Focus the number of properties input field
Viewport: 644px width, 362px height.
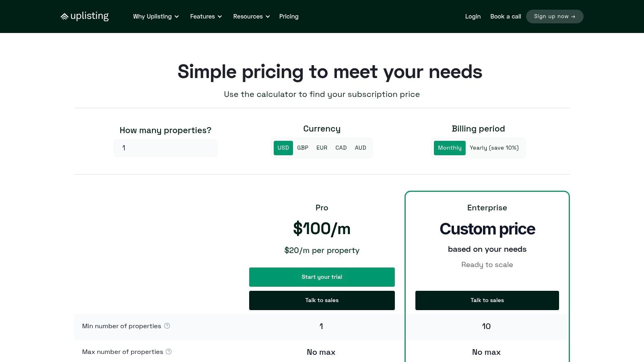point(165,148)
